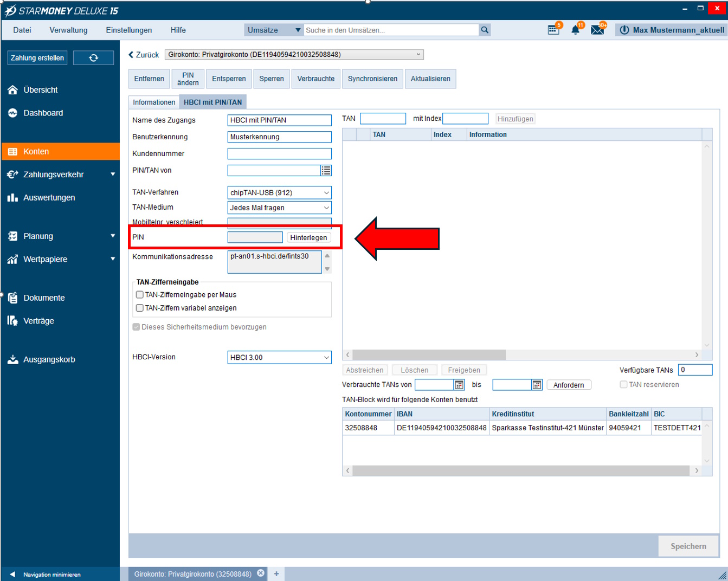This screenshot has width=728, height=581.
Task: Click the refresh sync icon button
Action: pyautogui.click(x=93, y=58)
